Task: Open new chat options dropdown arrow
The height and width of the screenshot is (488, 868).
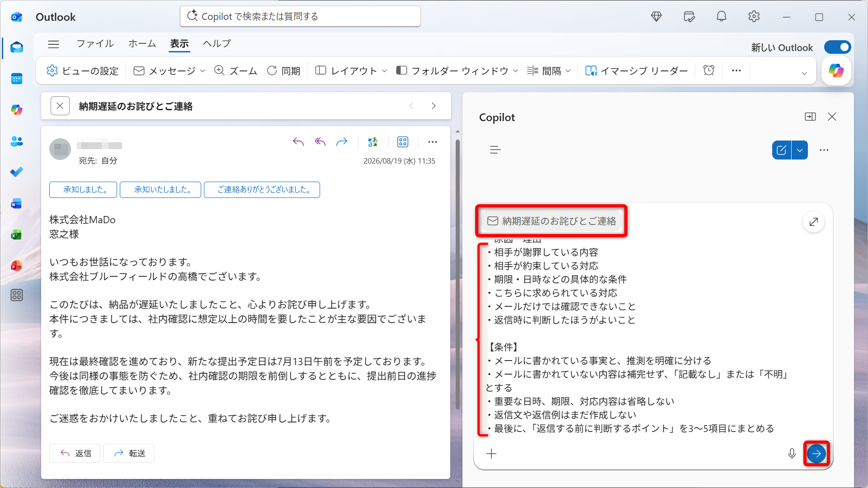Action: (x=800, y=150)
